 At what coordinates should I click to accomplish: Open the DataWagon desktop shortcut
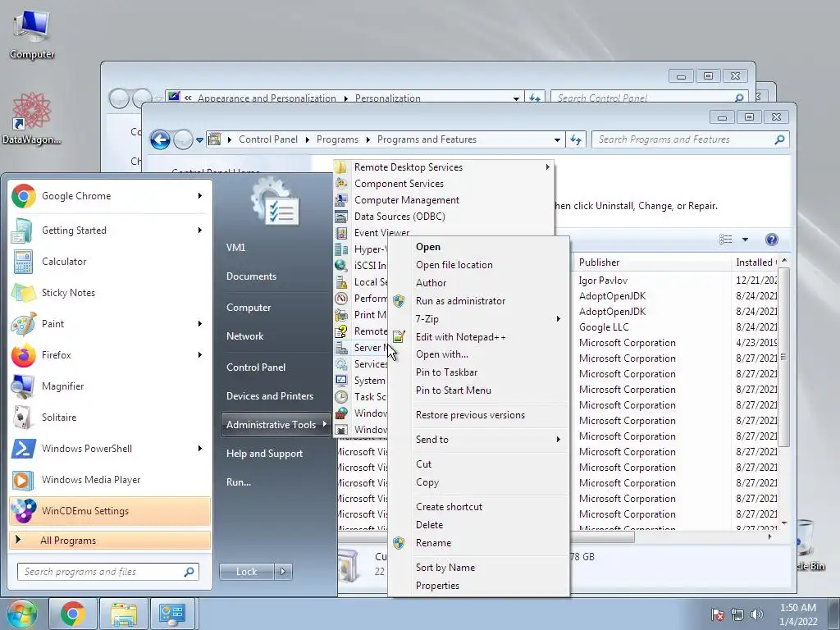coord(32,119)
